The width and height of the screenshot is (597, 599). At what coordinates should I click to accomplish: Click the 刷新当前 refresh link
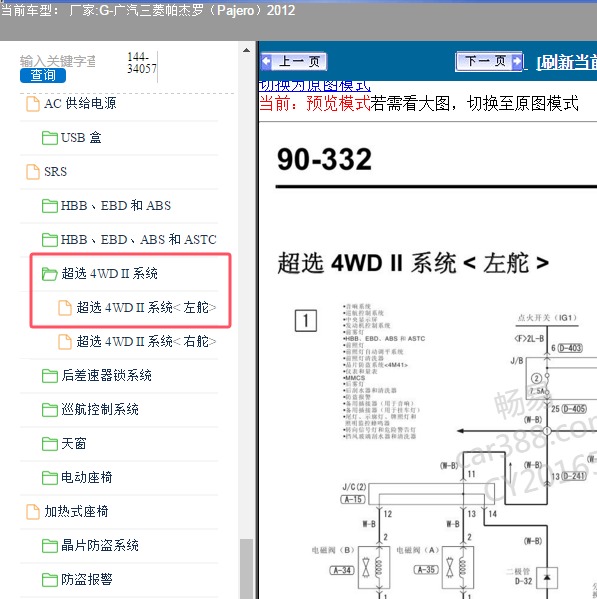[566, 62]
